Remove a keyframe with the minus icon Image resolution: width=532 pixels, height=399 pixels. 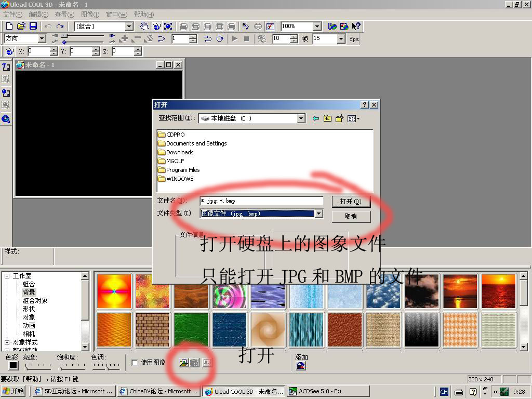(137, 38)
